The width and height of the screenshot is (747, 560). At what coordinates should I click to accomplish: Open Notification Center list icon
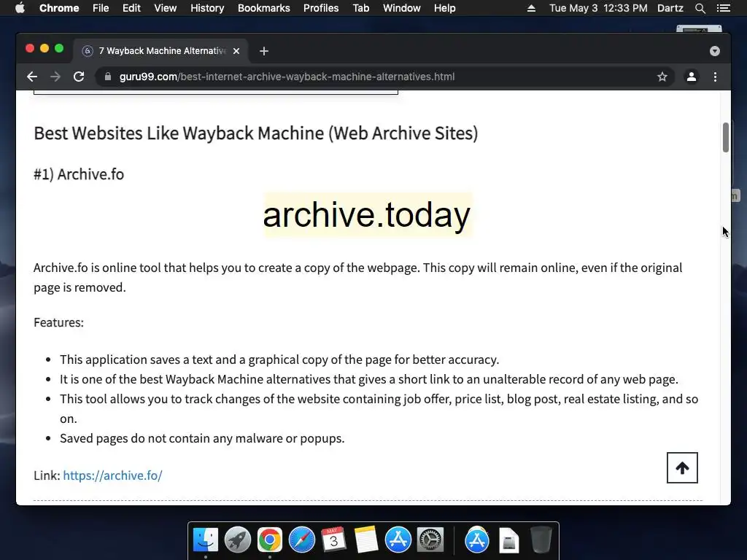point(723,8)
